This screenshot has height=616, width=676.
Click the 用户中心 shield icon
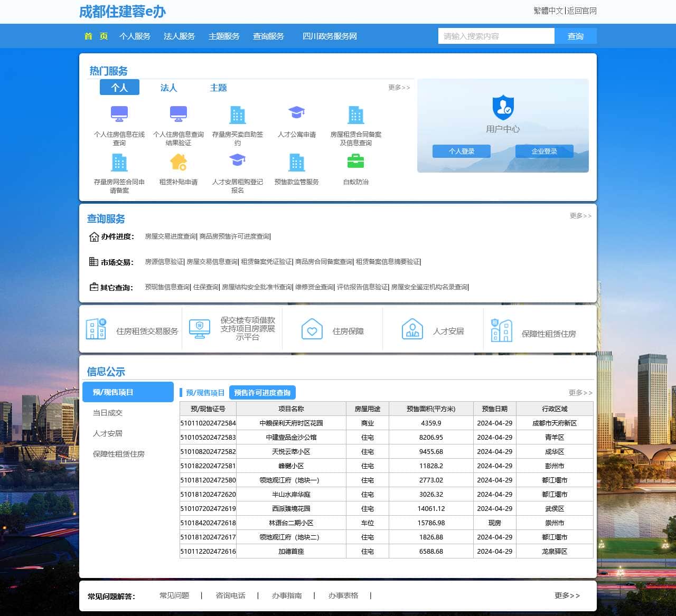click(x=502, y=108)
